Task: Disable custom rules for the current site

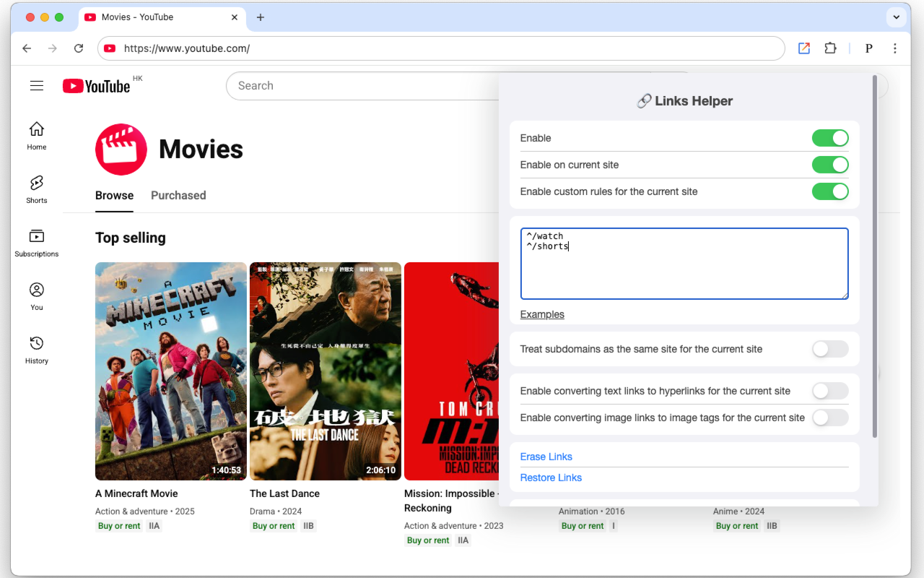Action: [830, 191]
